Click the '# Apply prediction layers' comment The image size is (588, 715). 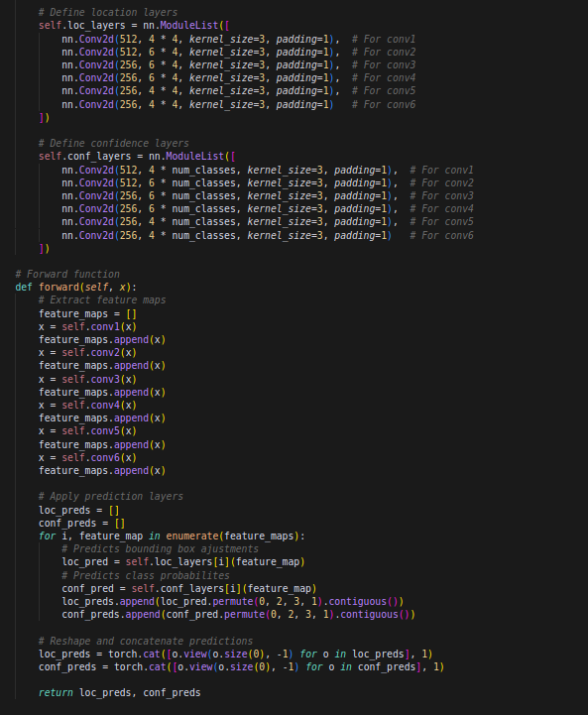(x=111, y=496)
